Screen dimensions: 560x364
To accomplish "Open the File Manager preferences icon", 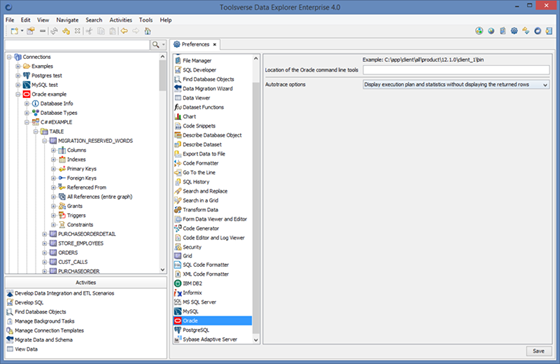I will 178,60.
